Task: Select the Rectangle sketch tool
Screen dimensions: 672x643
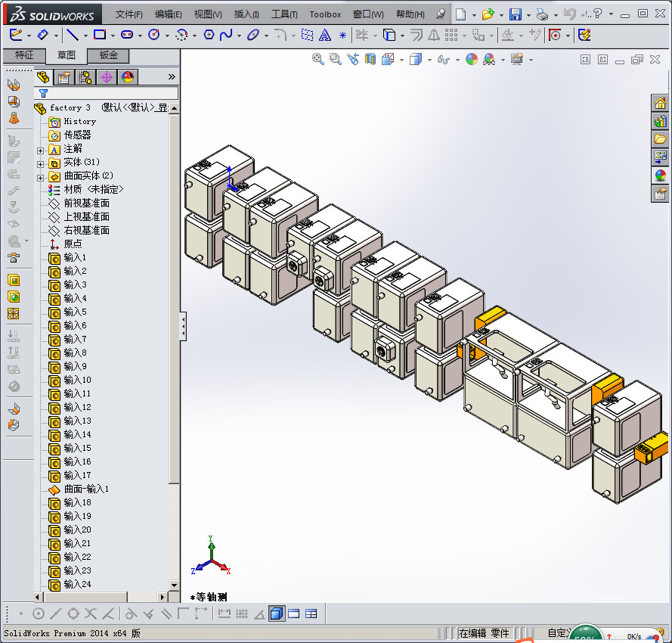Action: point(100,34)
